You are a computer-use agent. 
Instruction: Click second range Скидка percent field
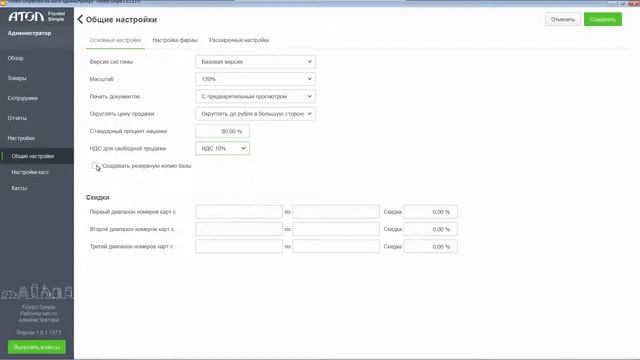click(x=430, y=229)
